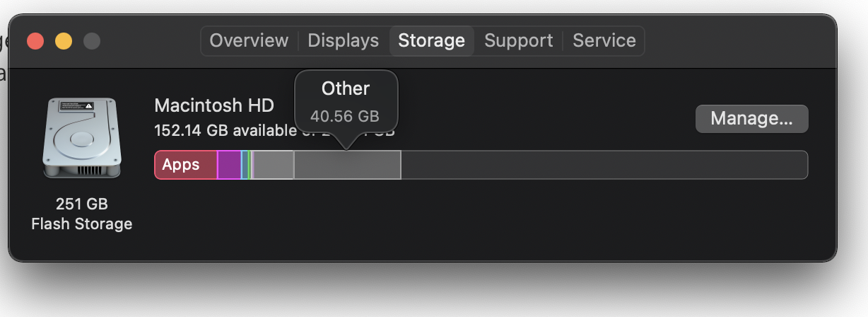Click the purple storage bar segment
The height and width of the screenshot is (317, 868).
229,165
